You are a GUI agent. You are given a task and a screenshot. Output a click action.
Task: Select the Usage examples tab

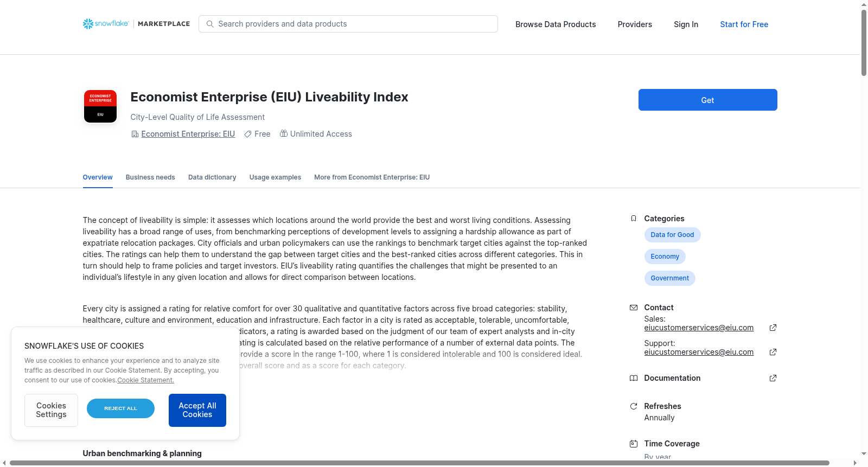(275, 177)
